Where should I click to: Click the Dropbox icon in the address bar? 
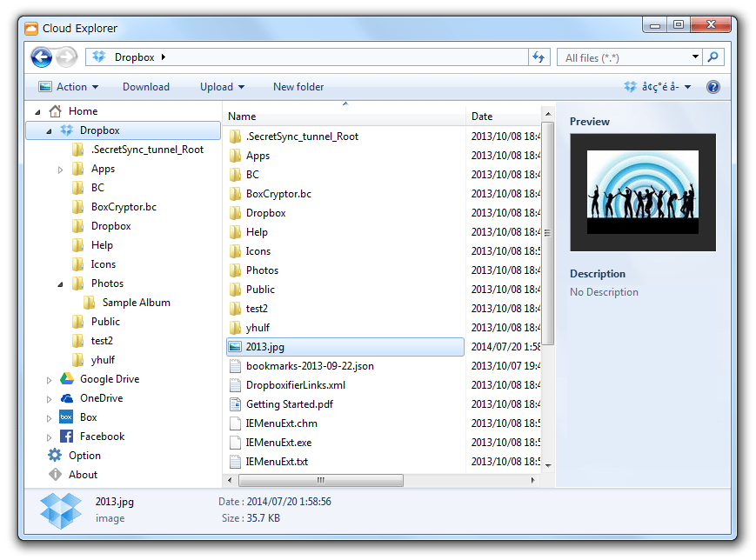tap(99, 57)
